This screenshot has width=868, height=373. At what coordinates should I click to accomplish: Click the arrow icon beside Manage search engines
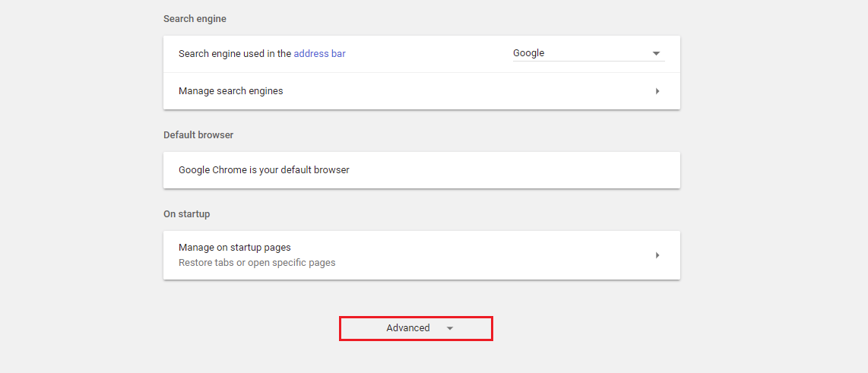[657, 90]
